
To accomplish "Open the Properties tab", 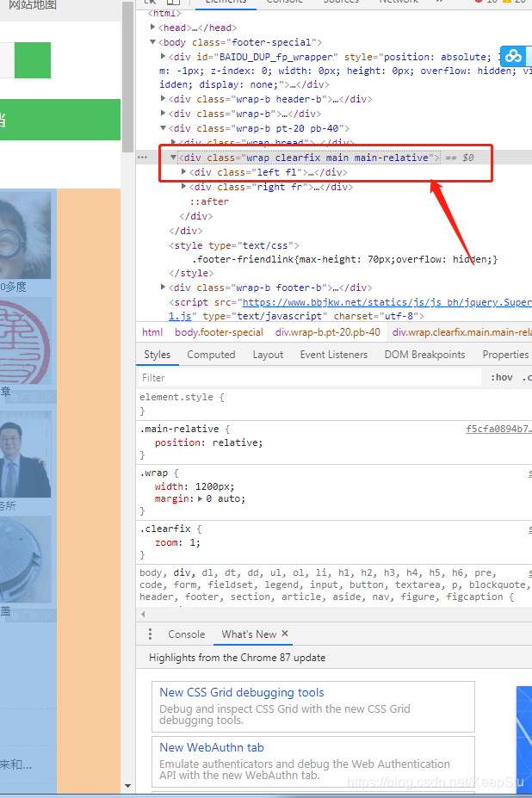I will pyautogui.click(x=505, y=355).
